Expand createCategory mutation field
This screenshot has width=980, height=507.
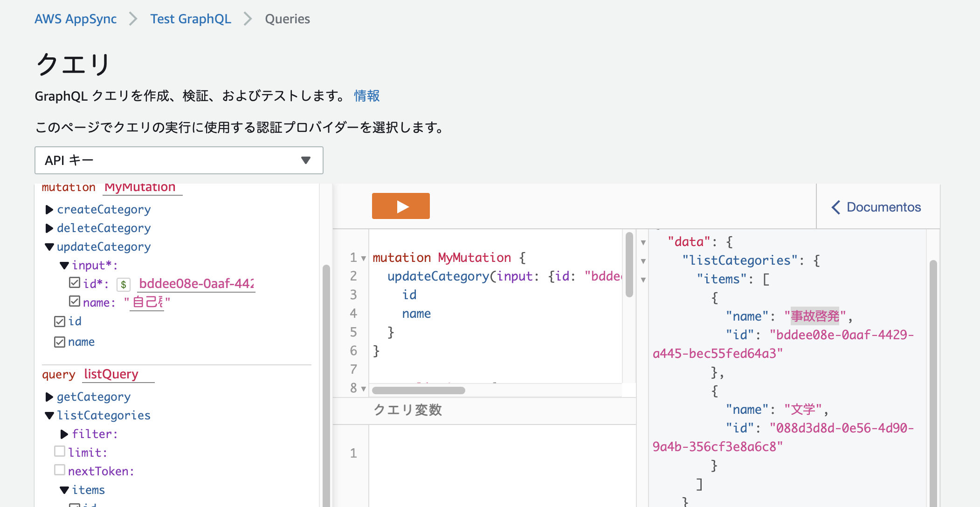(x=49, y=210)
